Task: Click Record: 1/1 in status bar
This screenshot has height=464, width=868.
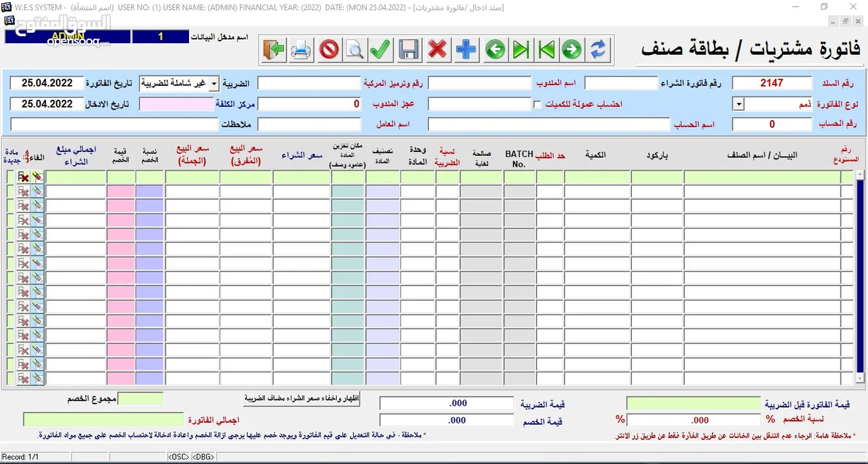Action: pyautogui.click(x=20, y=457)
